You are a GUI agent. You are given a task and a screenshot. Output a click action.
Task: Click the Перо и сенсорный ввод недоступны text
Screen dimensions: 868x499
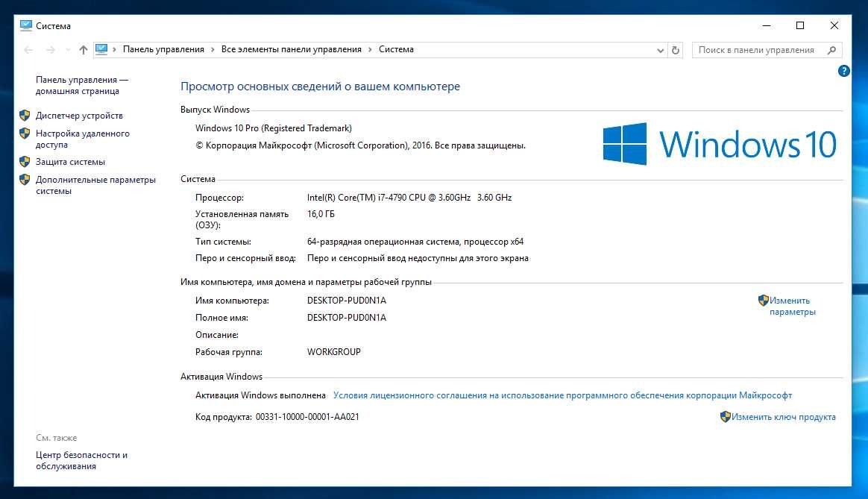418,258
